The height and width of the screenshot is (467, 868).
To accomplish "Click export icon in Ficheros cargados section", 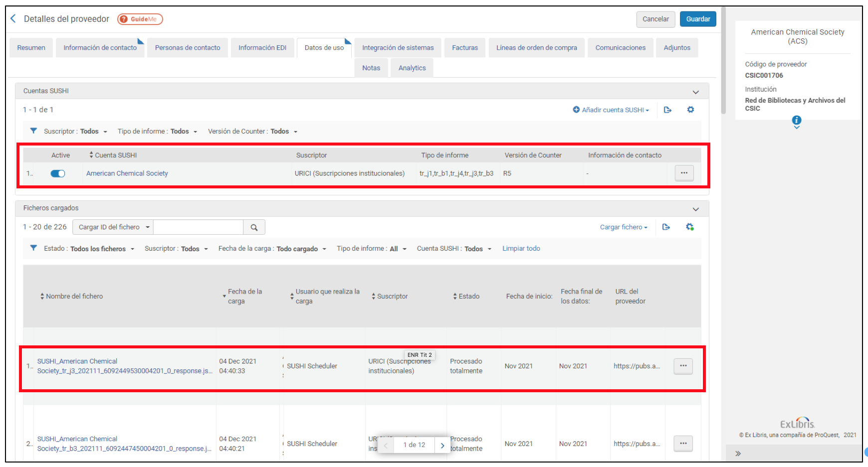I will [x=666, y=227].
